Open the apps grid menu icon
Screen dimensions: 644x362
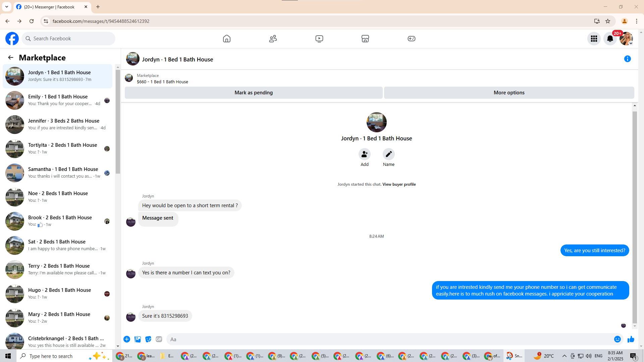pos(594,39)
